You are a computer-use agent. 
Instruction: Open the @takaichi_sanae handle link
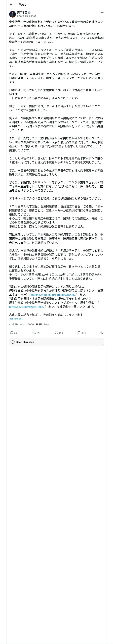point(27,16)
